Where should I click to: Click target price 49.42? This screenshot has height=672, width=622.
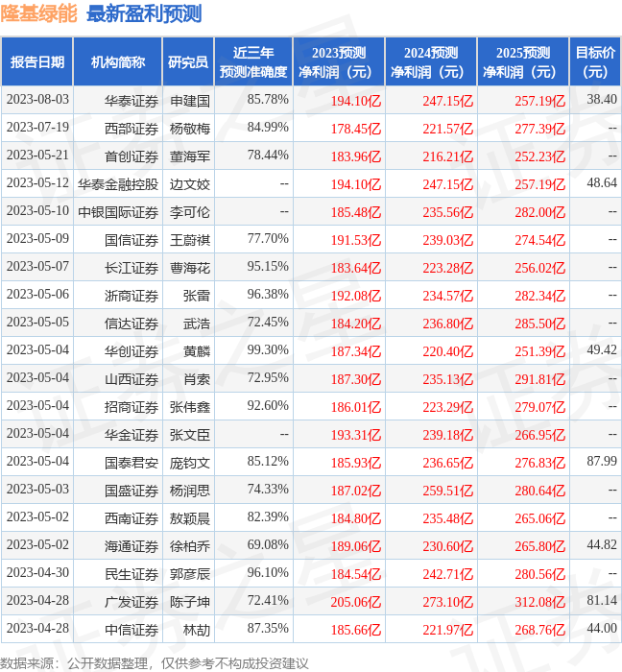click(602, 350)
